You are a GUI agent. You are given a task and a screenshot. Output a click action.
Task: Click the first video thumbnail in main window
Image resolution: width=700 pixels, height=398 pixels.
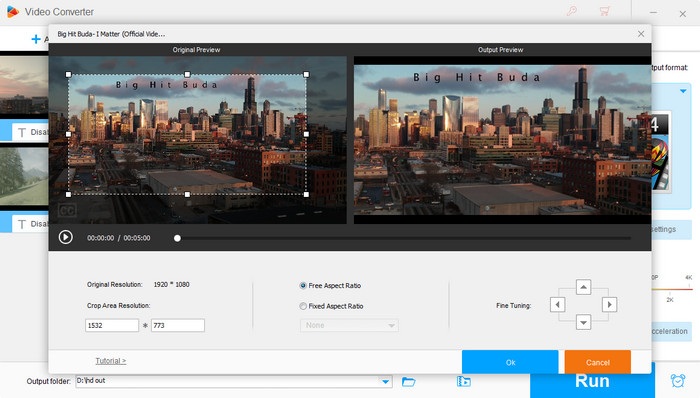(x=24, y=84)
